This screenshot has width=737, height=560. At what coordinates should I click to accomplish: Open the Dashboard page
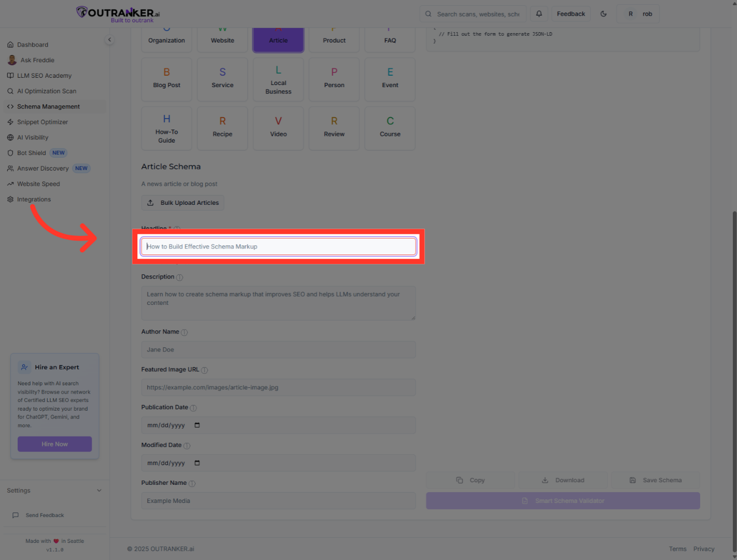click(x=33, y=45)
